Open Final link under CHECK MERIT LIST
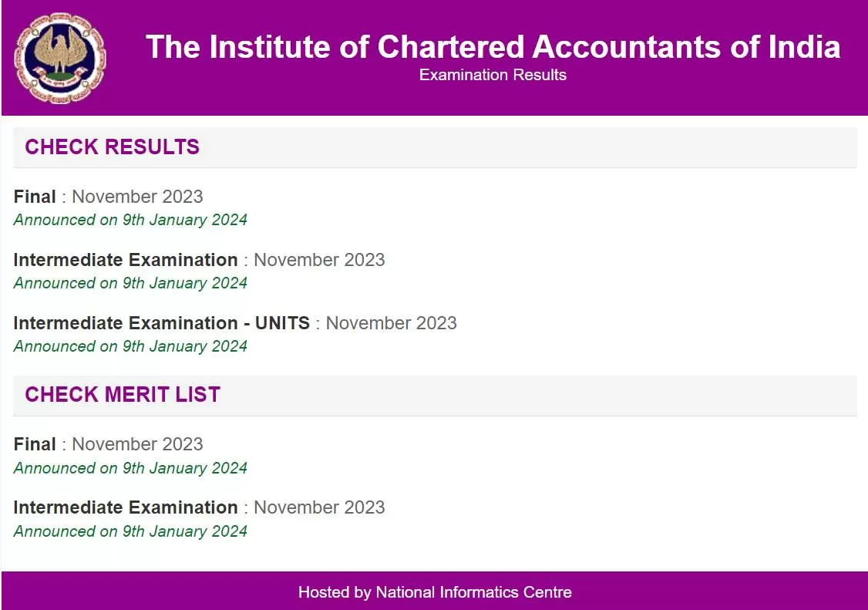The height and width of the screenshot is (610, 868). pos(35,444)
